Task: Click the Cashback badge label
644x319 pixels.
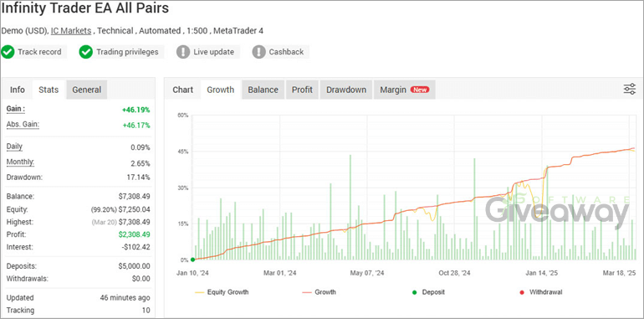Action: 286,52
